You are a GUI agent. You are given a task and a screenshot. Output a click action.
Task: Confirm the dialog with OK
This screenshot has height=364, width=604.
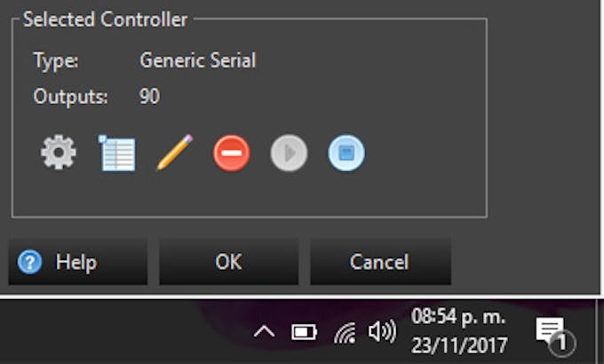coord(228,262)
